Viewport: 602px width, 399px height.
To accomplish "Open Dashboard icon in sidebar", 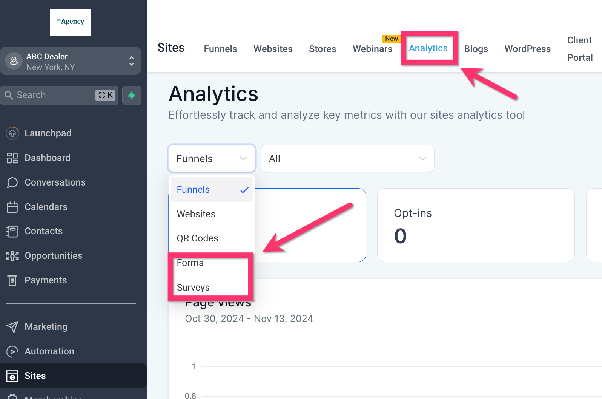I will point(12,158).
